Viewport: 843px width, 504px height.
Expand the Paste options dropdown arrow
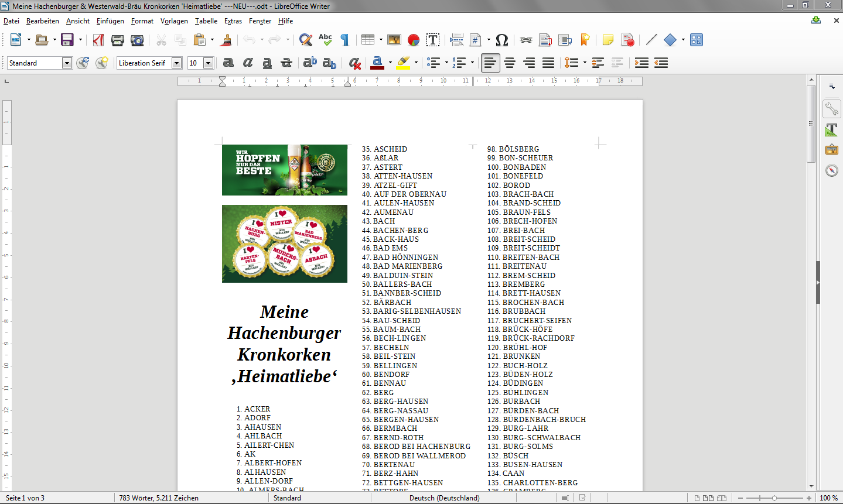click(212, 40)
